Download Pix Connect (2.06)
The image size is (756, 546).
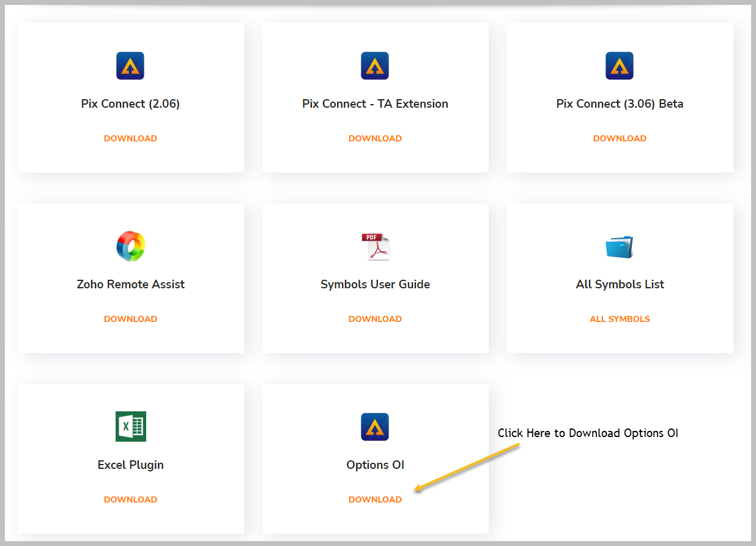pos(130,138)
